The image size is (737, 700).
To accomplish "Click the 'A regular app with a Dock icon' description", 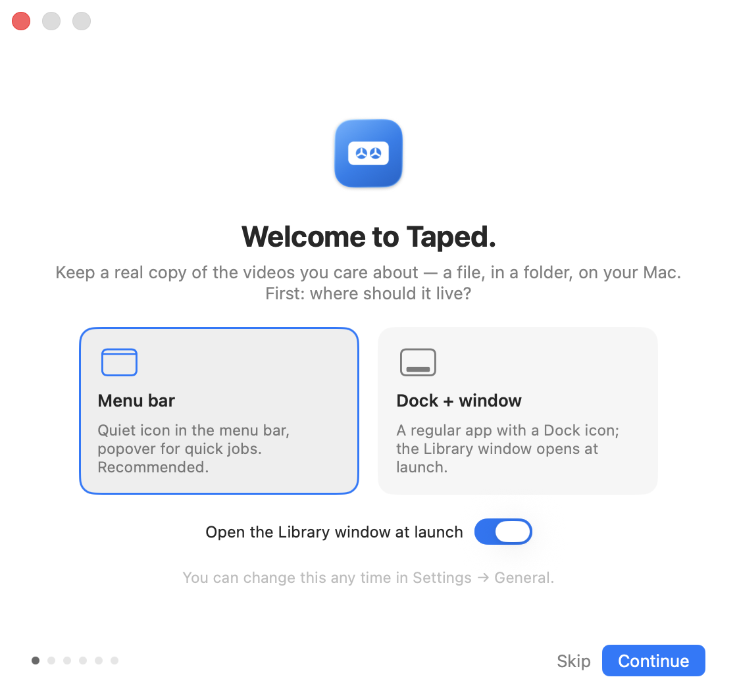I will 507,449.
